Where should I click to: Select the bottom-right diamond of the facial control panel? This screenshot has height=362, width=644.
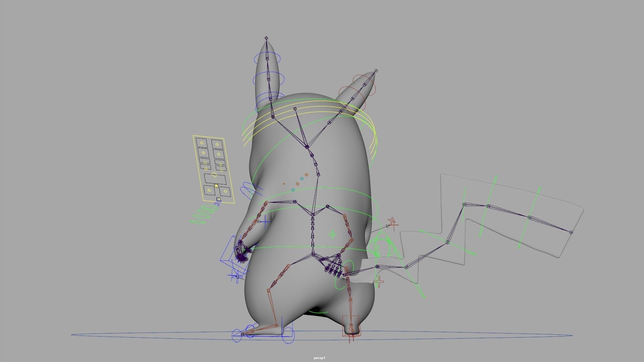coord(225,192)
